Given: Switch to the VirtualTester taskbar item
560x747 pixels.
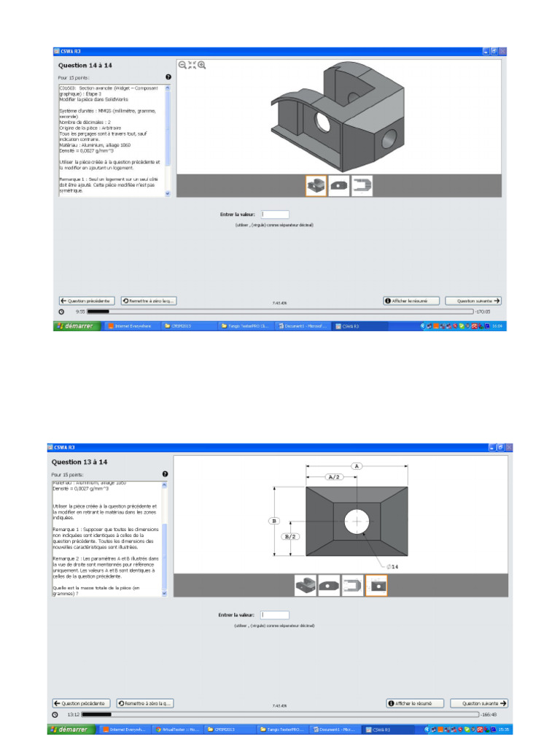Looking at the screenshot, I should pos(178,729).
